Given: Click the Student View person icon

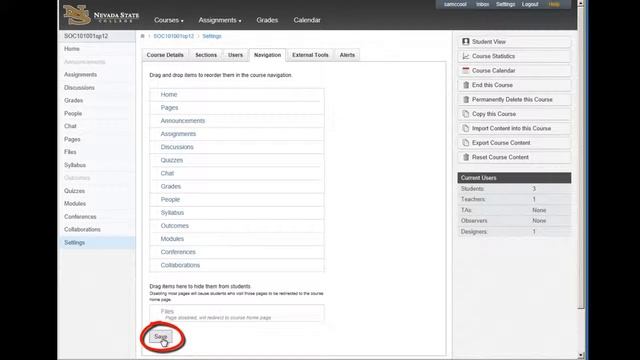Looking at the screenshot, I should 466,42.
